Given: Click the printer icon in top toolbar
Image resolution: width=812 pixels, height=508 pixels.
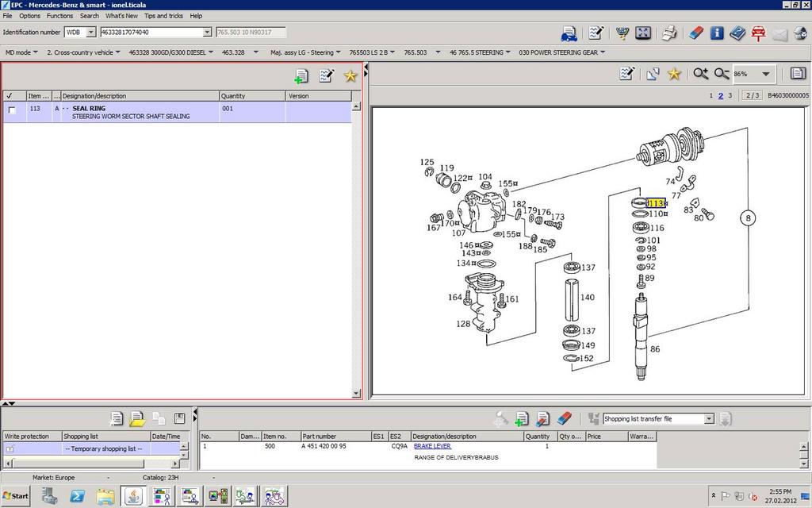Looking at the screenshot, I should tap(669, 33).
